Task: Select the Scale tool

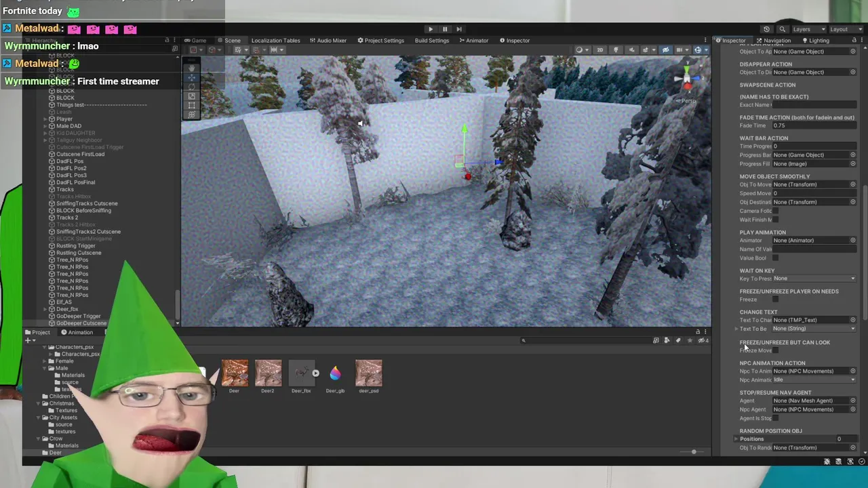Action: pos(193,96)
